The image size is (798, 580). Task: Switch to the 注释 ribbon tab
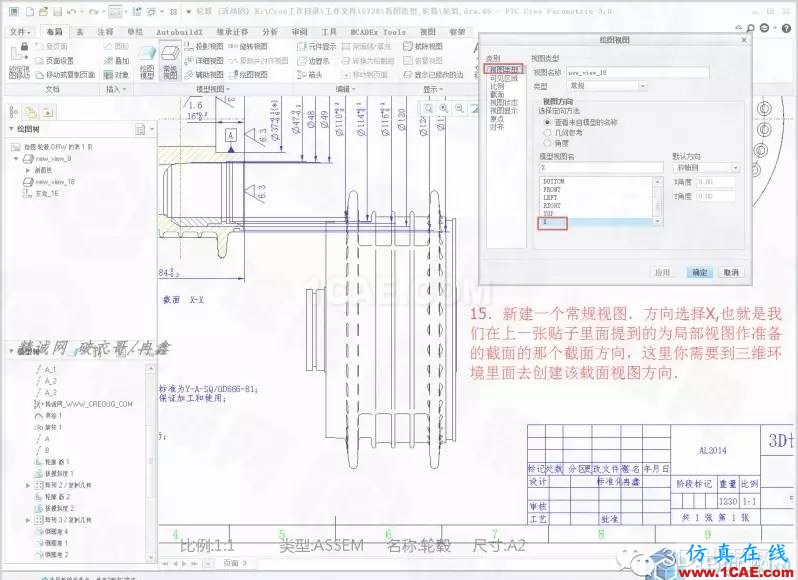(105, 32)
